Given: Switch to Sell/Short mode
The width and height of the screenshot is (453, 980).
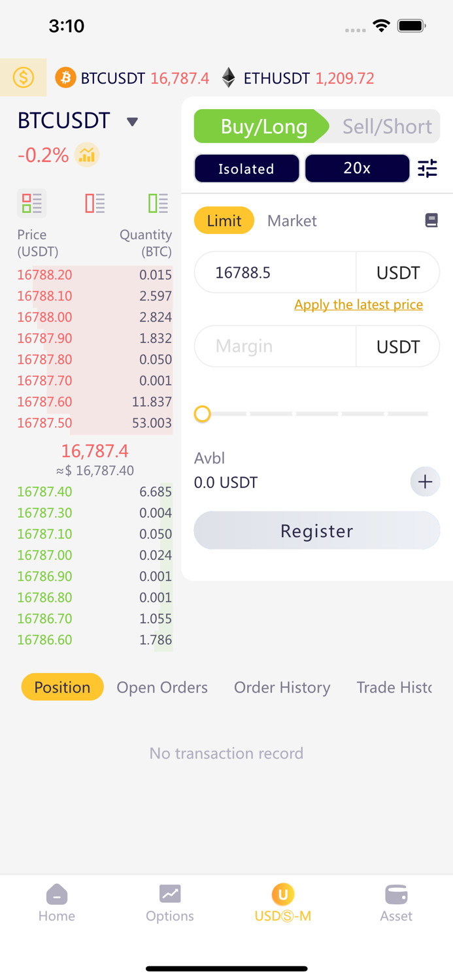Looking at the screenshot, I should [386, 127].
